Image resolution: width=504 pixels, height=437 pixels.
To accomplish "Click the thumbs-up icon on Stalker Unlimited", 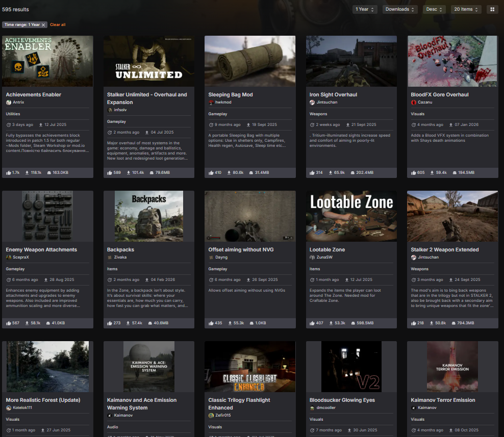I will 110,173.
